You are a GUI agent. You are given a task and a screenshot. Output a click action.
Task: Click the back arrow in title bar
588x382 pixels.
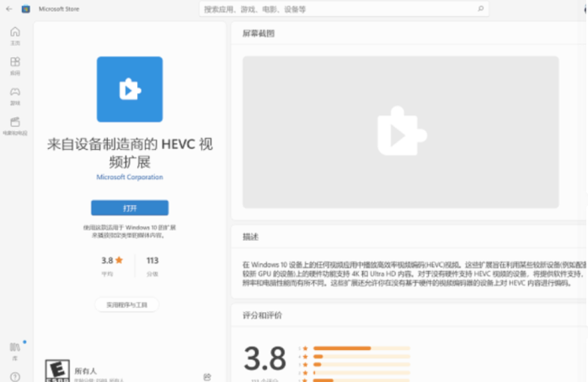point(8,9)
